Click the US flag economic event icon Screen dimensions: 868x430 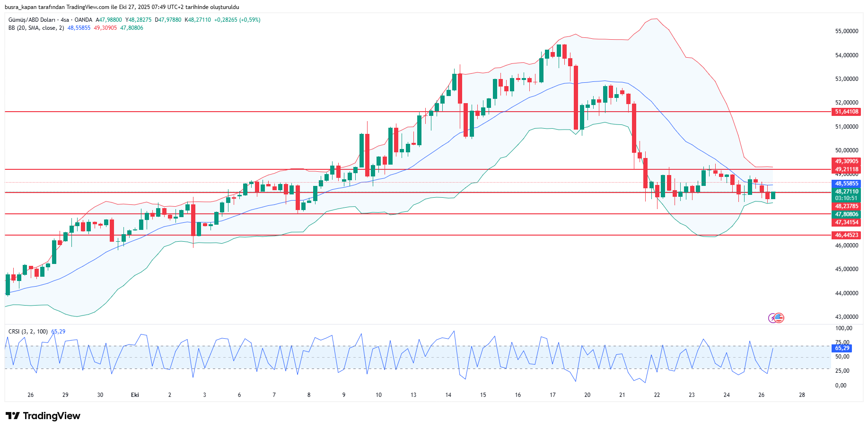tap(779, 318)
